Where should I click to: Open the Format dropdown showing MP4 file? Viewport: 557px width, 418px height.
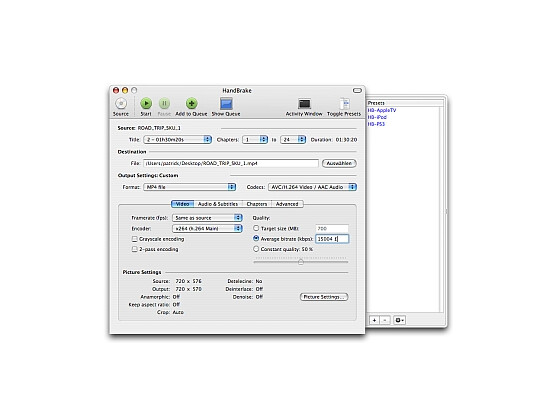pos(190,187)
